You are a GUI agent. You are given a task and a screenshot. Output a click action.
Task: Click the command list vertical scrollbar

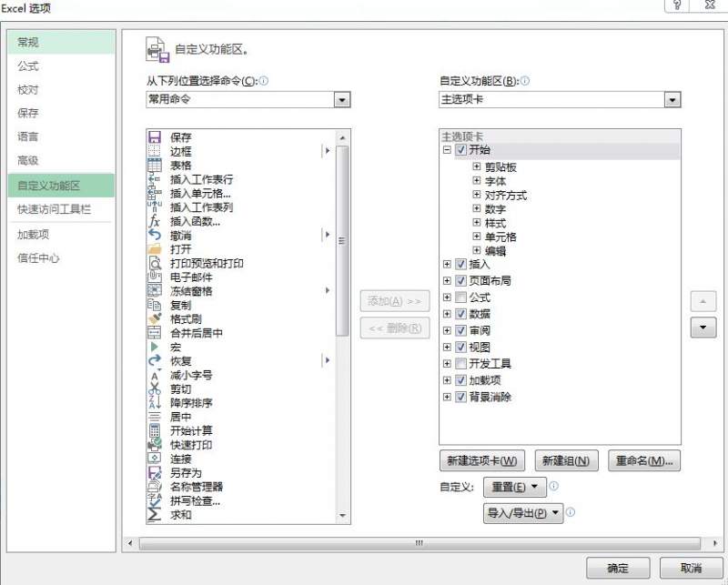(x=342, y=241)
